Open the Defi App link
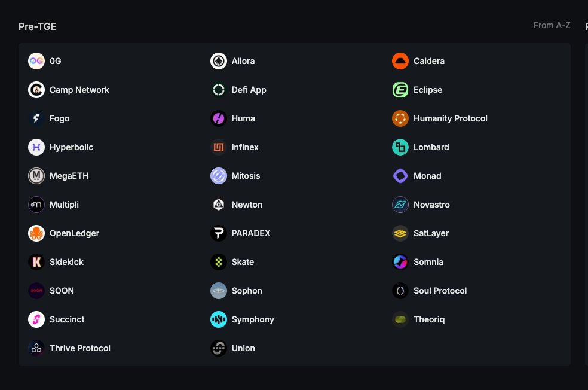Viewport: 588px width, 390px height. (x=249, y=90)
